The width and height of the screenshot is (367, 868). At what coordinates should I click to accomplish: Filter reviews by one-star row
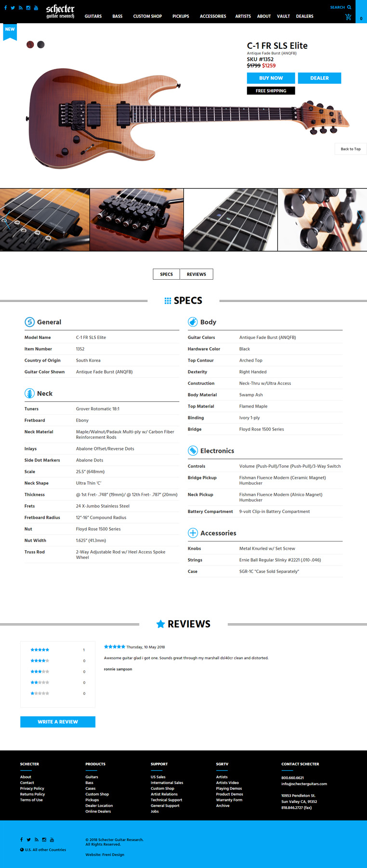pyautogui.click(x=58, y=693)
